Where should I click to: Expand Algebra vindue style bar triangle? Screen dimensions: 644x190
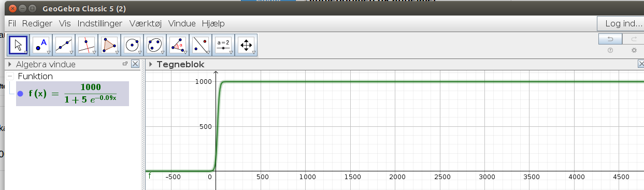tap(10, 64)
